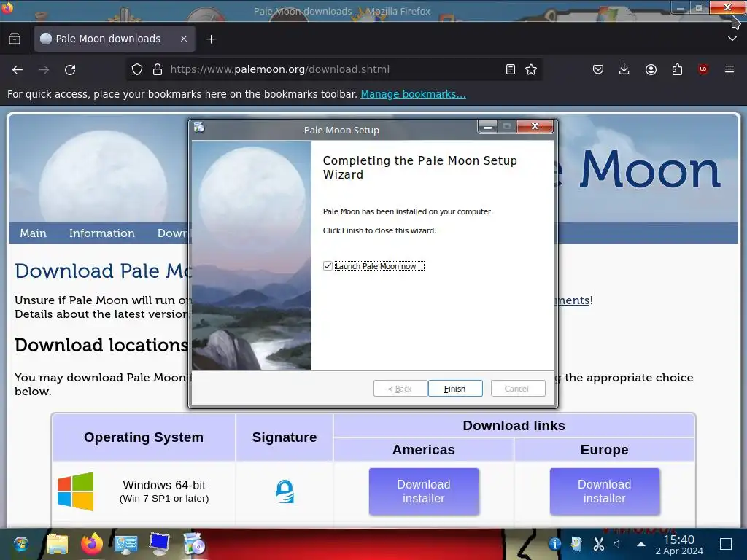Open the Firefox account icon
The height and width of the screenshot is (560, 747).
651,69
